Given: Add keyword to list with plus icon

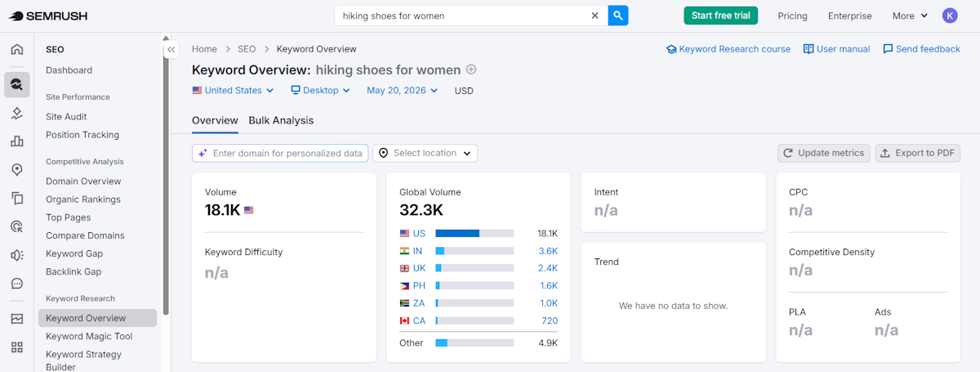Looking at the screenshot, I should (471, 69).
